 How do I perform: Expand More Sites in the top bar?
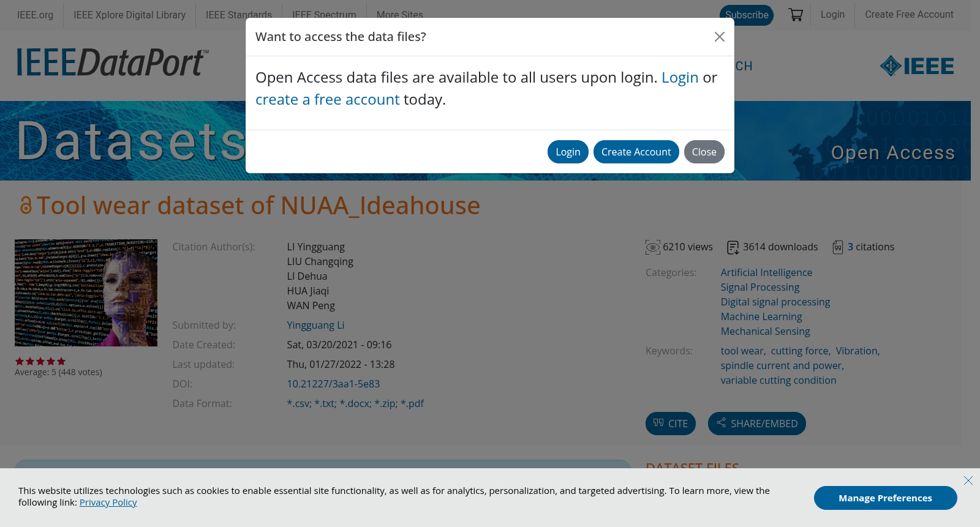click(400, 15)
